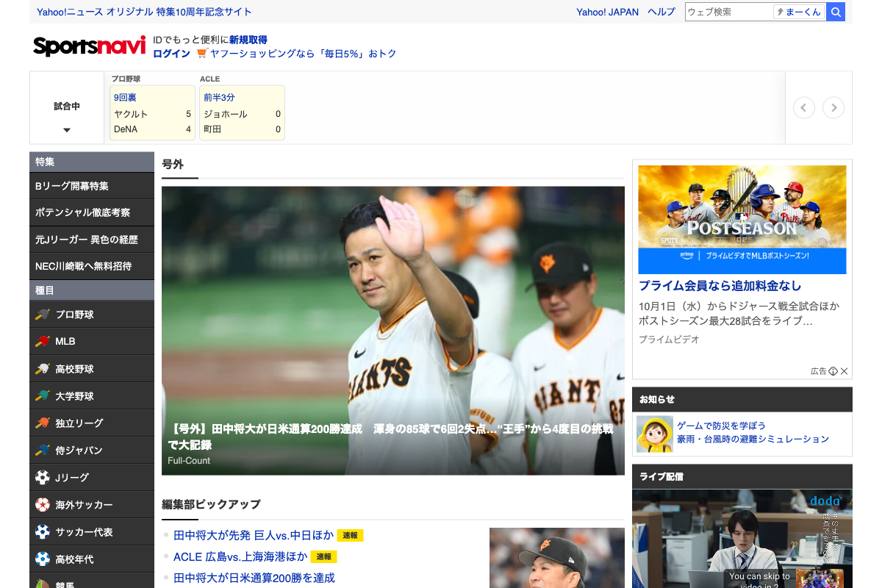Toggle the まーくん keyboard option
Image resolution: width=882 pixels, height=588 pixels.
pyautogui.click(x=799, y=12)
